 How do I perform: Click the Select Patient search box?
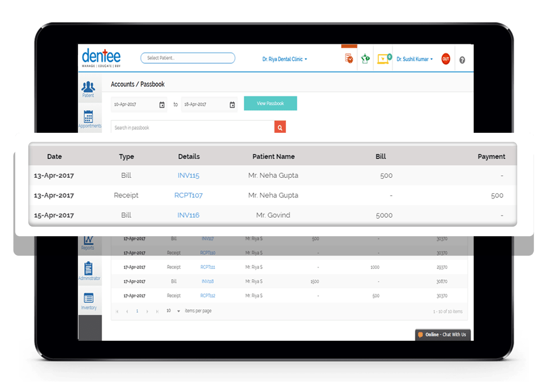[188, 58]
